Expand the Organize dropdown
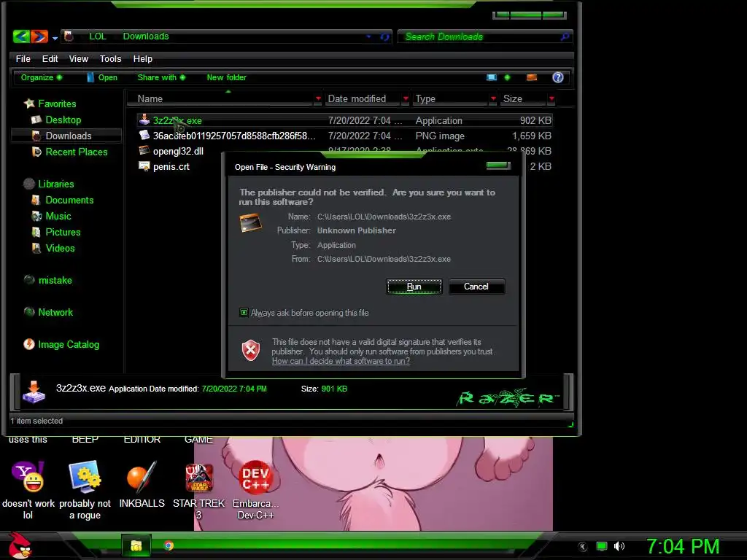This screenshot has height=560, width=747. 41,77
